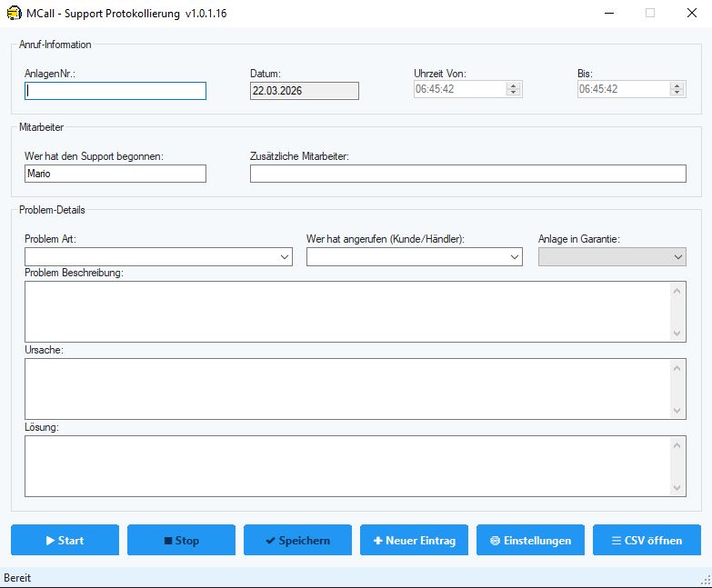This screenshot has width=712, height=588.
Task: Open Einstellungen settings
Action: coord(530,540)
